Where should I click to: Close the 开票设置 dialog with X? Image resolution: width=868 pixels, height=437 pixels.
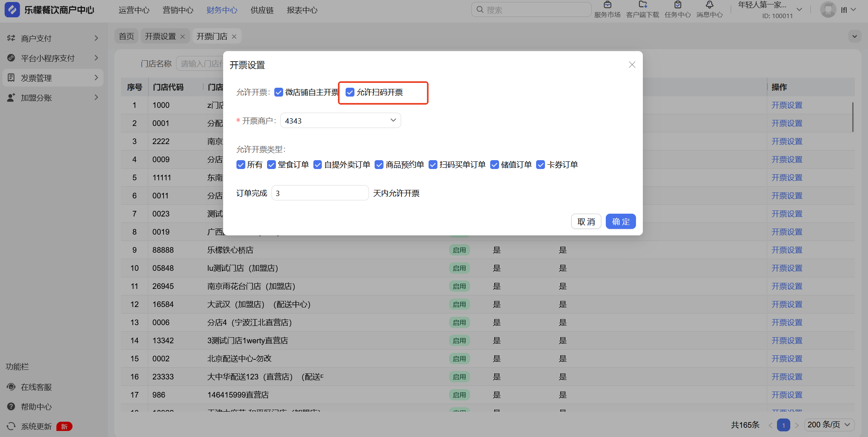click(632, 65)
